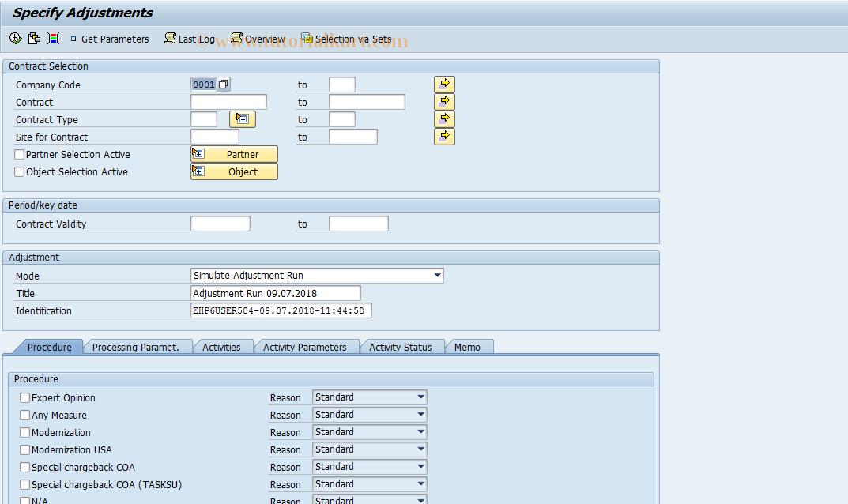Click the Title input field
The image size is (848, 504).
pos(276,293)
